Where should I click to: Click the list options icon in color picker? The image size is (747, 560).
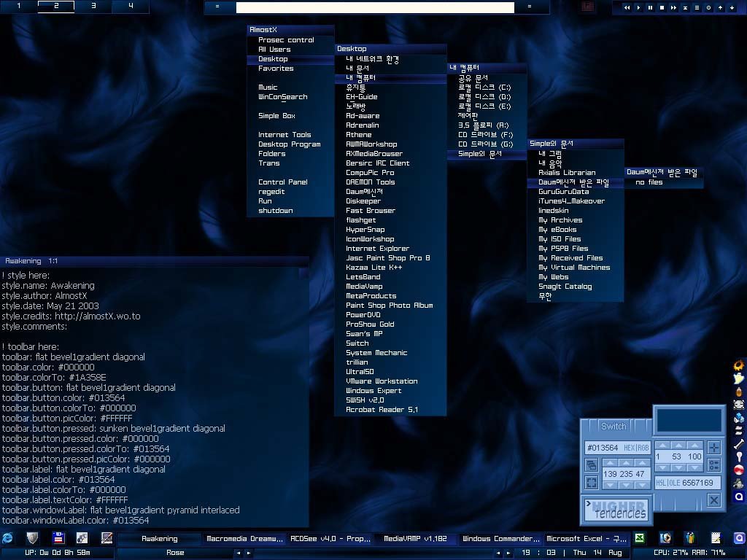coord(713,464)
